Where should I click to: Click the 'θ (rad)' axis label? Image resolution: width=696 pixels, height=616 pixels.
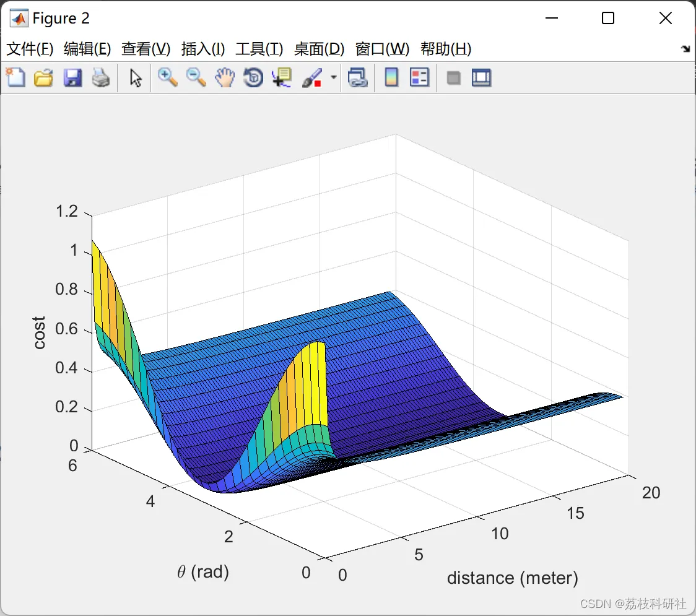(203, 571)
